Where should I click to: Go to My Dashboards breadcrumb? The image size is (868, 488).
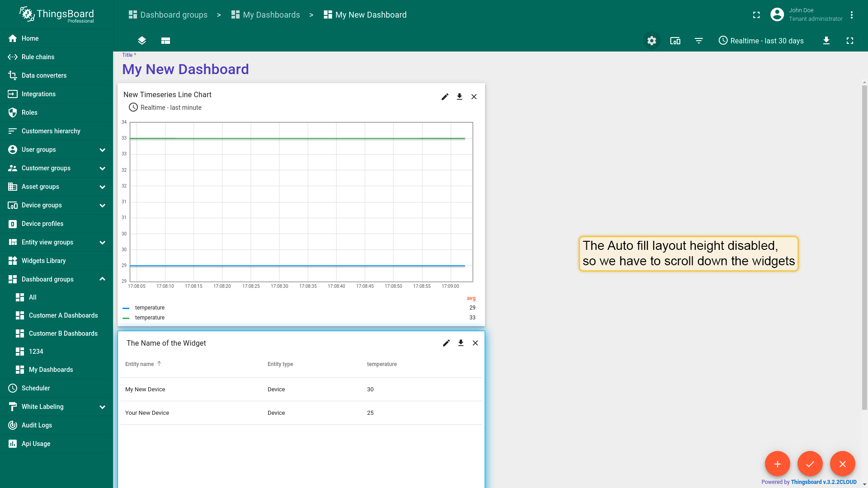pos(265,15)
